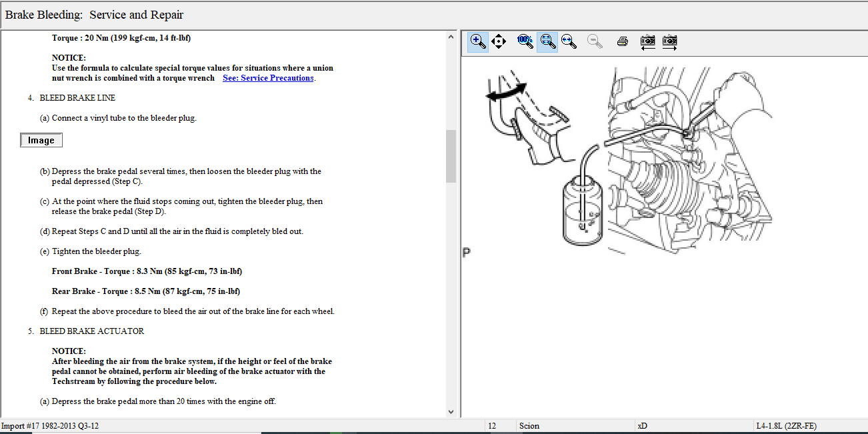Click the L4-1.8L (2ZR-FE) engine label

[x=785, y=426]
